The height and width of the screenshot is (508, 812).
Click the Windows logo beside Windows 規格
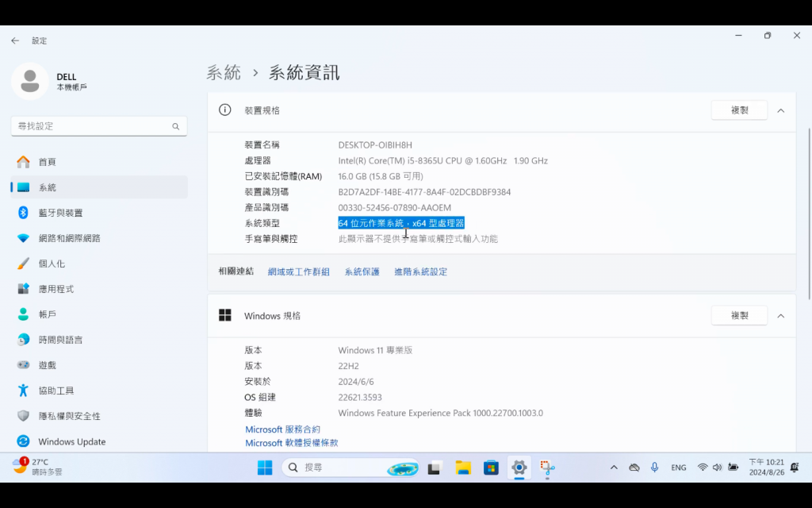(224, 315)
